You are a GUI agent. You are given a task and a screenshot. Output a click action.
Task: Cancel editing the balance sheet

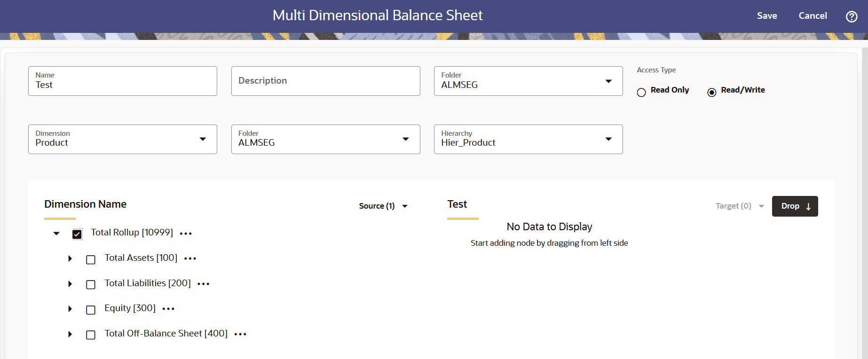coord(813,16)
